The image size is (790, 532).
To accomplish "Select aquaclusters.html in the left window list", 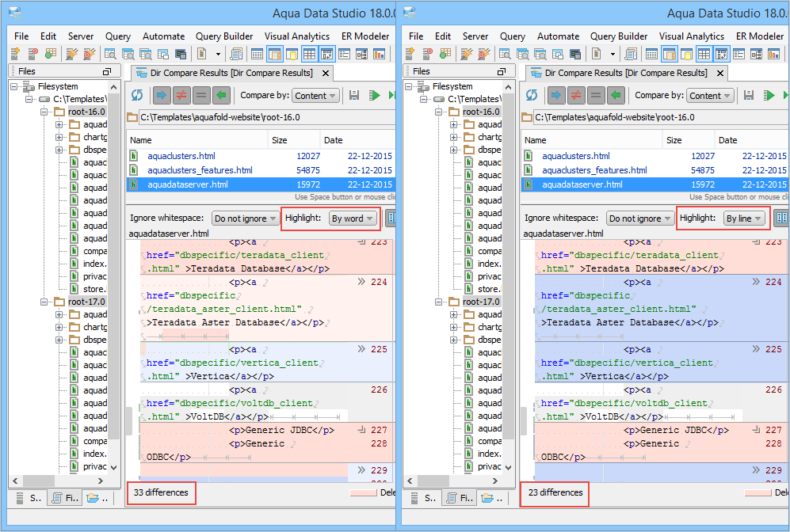I will pyautogui.click(x=181, y=156).
